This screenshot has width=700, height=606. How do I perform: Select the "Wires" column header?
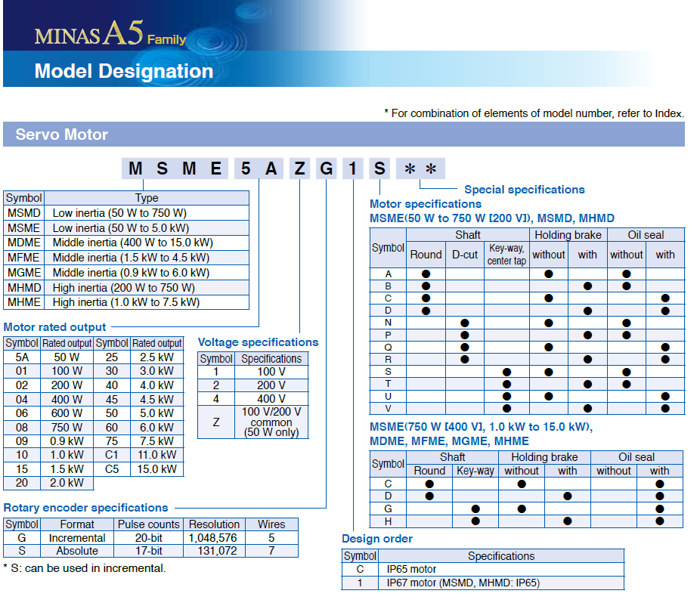271,524
